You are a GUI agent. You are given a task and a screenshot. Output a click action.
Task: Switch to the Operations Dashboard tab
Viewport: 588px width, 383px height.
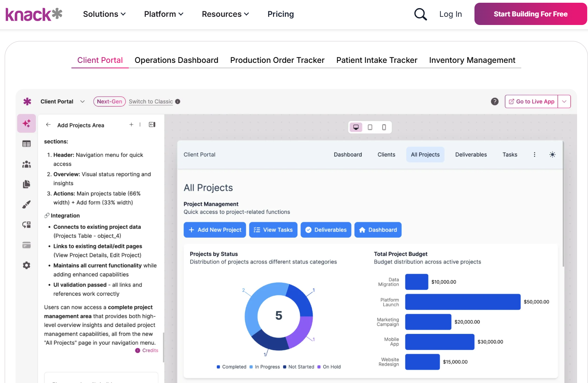(176, 60)
